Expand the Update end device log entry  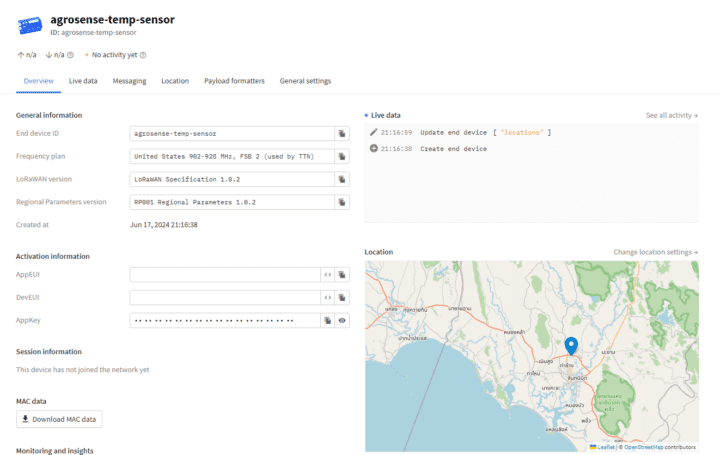453,132
